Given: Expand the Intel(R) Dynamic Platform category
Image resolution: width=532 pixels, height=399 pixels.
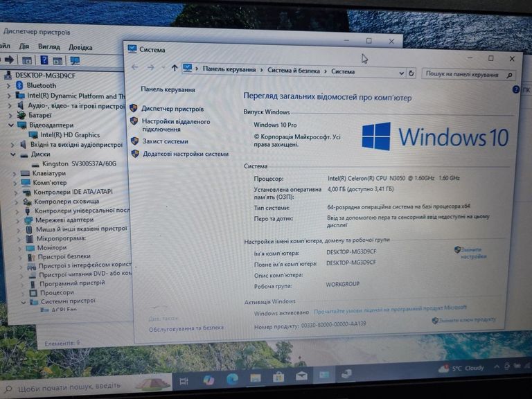Looking at the screenshot, I should click(x=10, y=96).
